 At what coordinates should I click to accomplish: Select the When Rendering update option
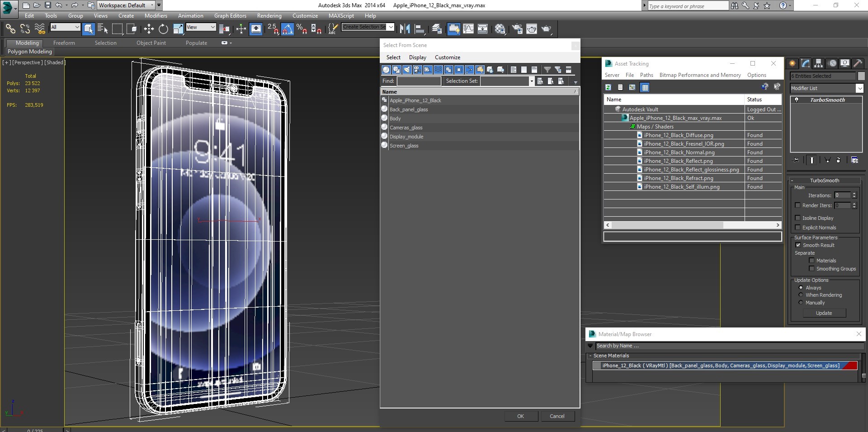(801, 295)
